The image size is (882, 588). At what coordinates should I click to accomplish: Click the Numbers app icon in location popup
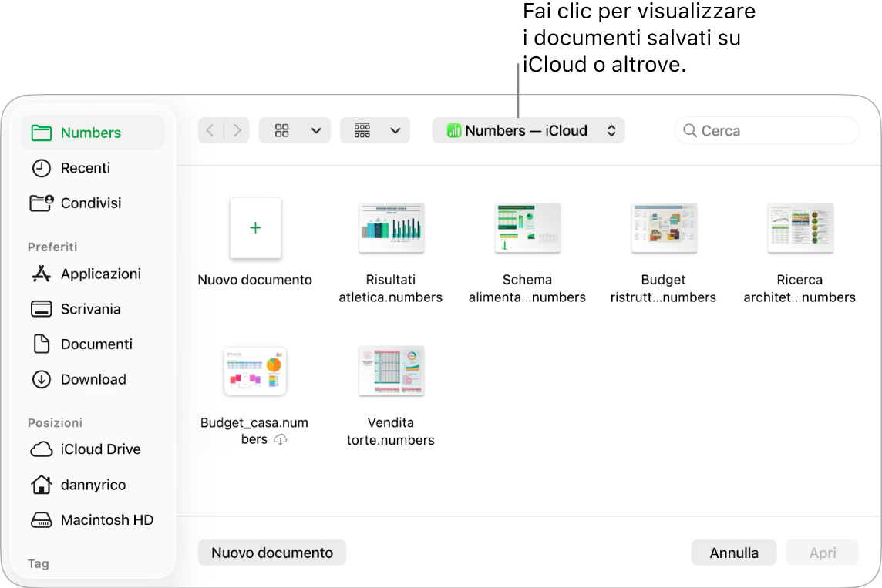tap(453, 130)
